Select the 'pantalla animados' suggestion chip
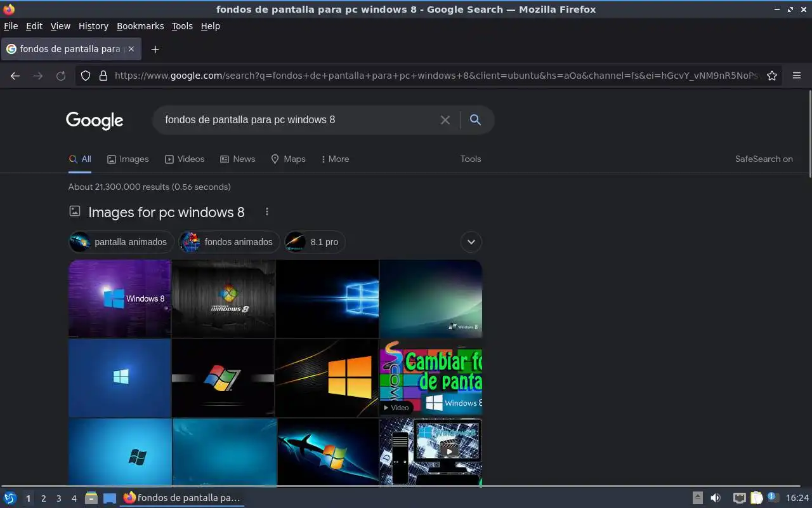 121,242
